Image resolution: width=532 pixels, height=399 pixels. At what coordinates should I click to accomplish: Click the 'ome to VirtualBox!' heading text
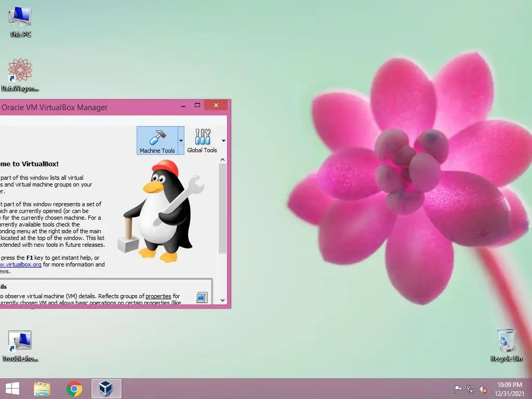coord(29,164)
